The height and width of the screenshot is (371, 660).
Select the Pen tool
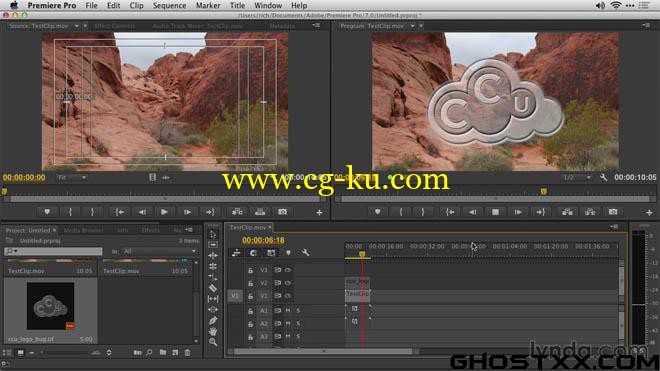(213, 320)
